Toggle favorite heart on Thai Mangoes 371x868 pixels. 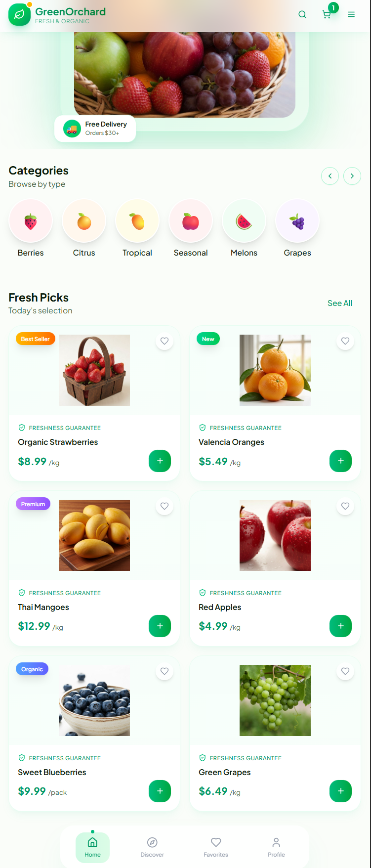pyautogui.click(x=165, y=506)
